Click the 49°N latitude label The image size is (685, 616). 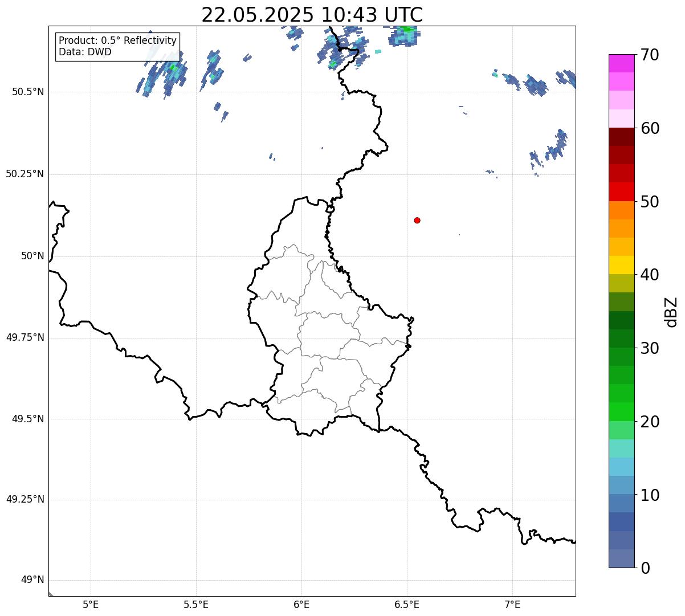pos(32,580)
